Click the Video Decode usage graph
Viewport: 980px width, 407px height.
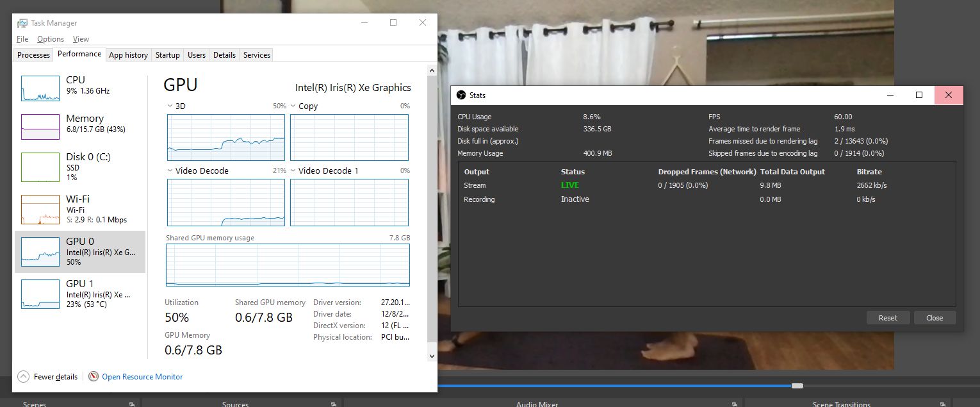tap(226, 203)
